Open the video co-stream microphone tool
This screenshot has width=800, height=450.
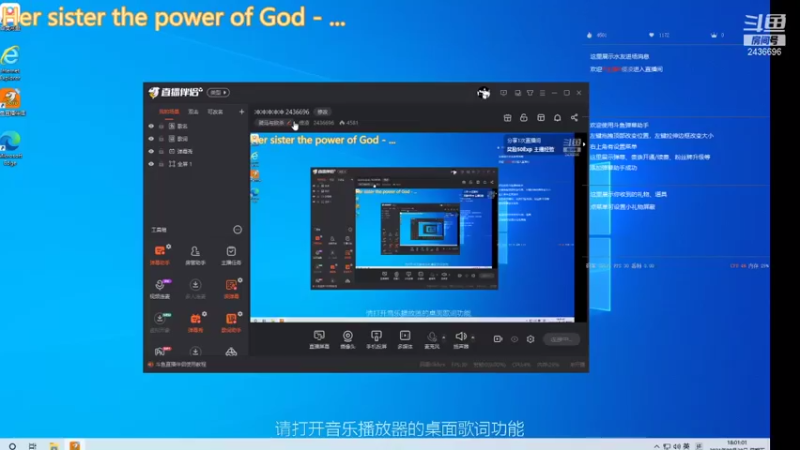pos(160,288)
